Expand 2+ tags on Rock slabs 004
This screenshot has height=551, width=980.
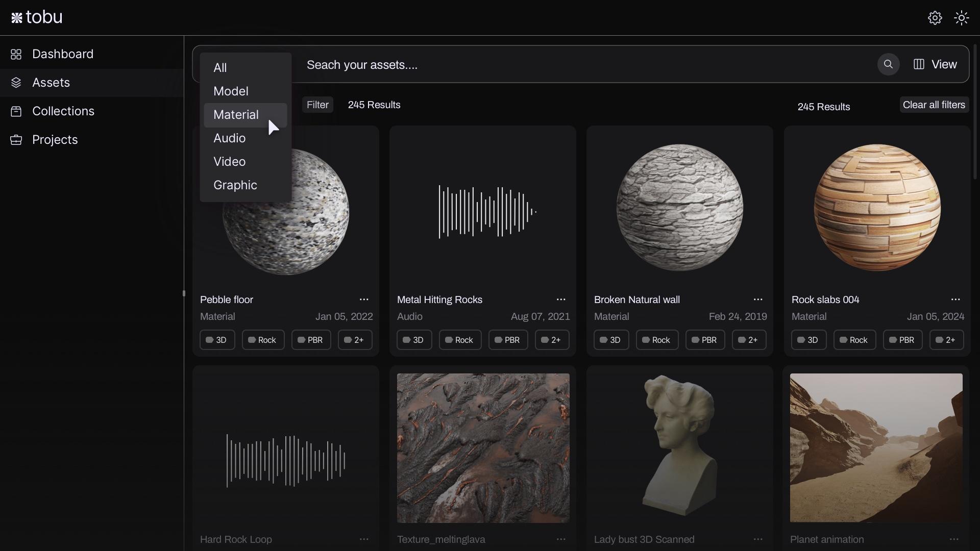(946, 340)
